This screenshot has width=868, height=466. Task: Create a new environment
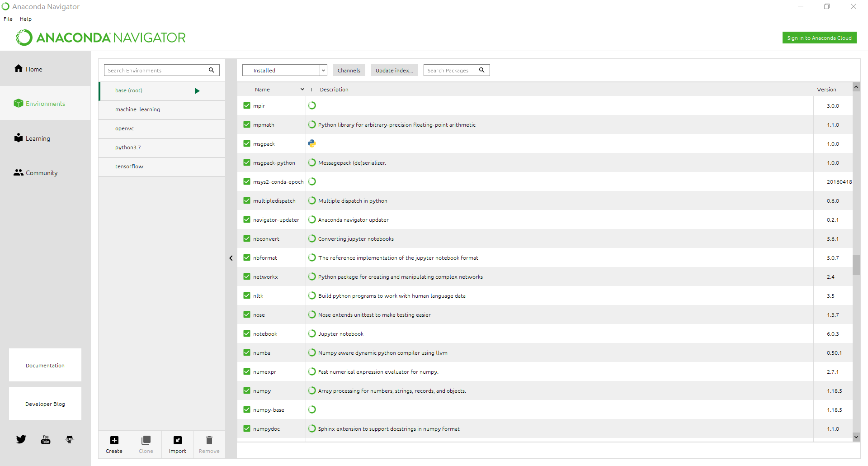click(114, 444)
